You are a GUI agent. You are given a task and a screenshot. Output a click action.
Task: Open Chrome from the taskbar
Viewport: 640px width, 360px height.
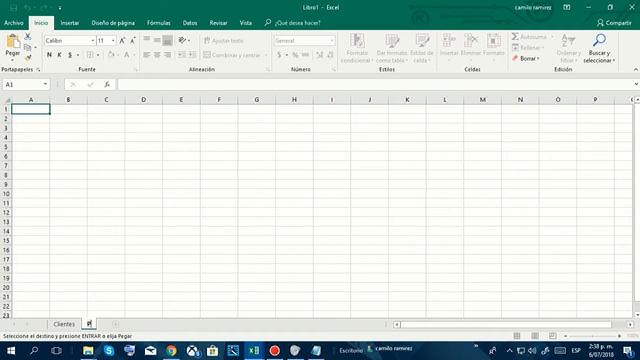click(171, 351)
